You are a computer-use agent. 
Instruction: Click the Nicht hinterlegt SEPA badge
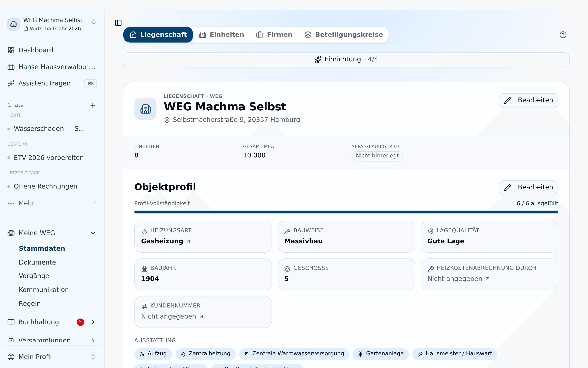(x=377, y=156)
